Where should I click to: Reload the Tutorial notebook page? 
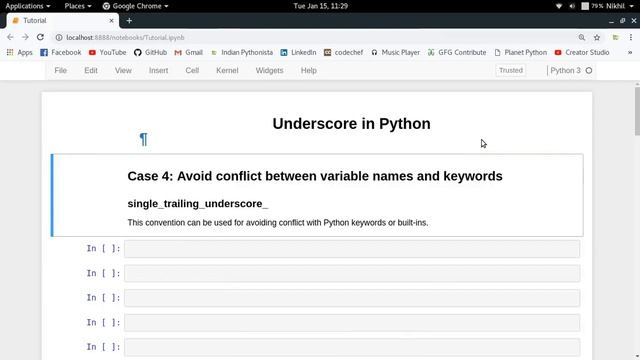(40, 37)
